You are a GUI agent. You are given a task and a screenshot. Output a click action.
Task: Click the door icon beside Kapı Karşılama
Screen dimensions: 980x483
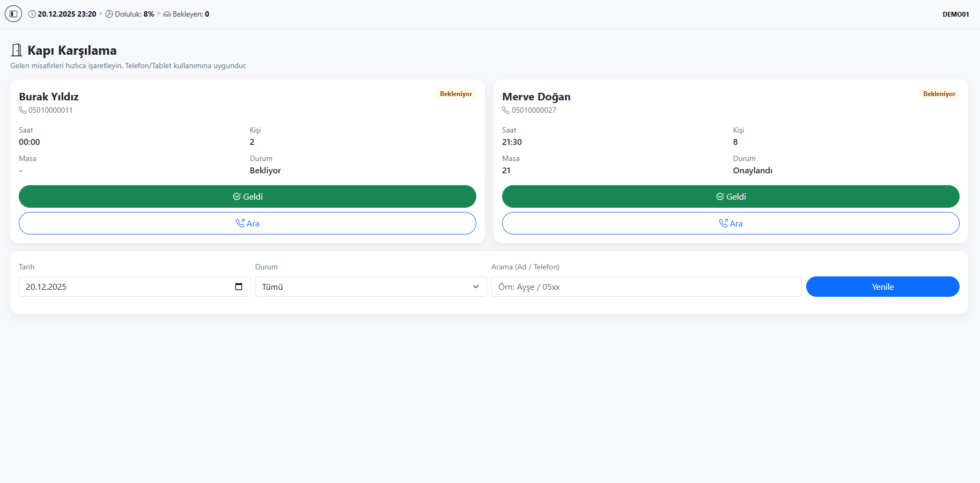pyautogui.click(x=17, y=50)
